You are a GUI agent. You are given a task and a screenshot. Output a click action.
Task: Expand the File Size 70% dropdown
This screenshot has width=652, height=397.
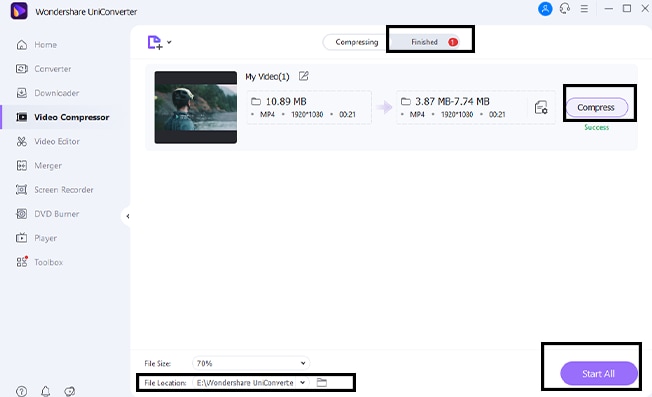coord(251,363)
